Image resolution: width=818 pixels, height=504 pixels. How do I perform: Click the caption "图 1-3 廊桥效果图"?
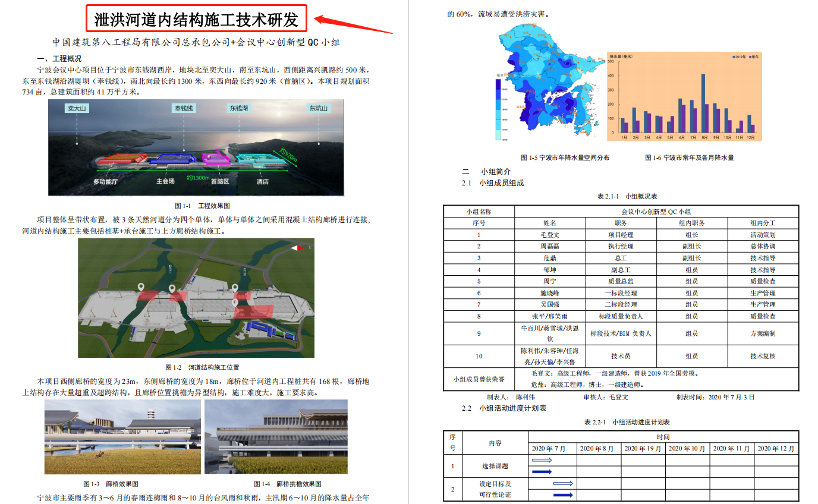coord(111,484)
